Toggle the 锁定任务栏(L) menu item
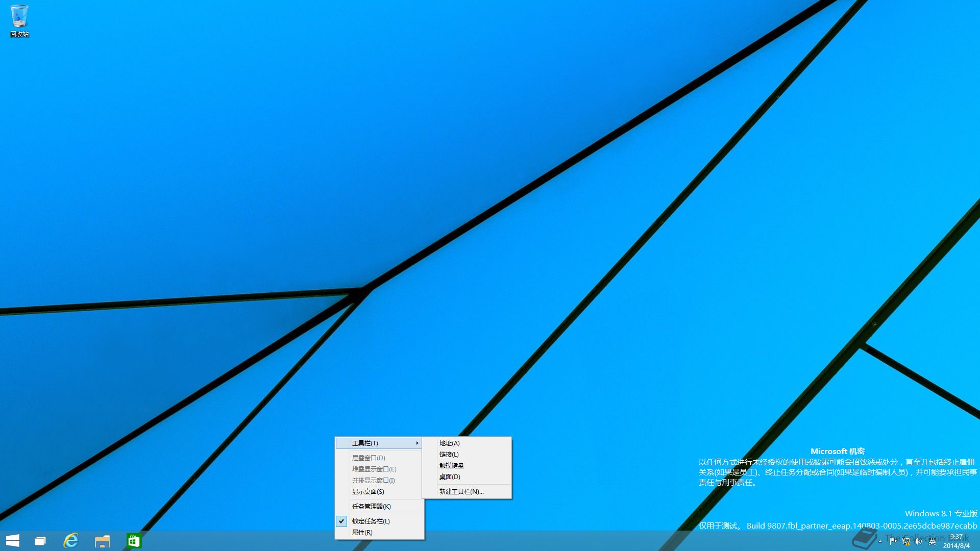Screen dimensions: 980x551 379,521
